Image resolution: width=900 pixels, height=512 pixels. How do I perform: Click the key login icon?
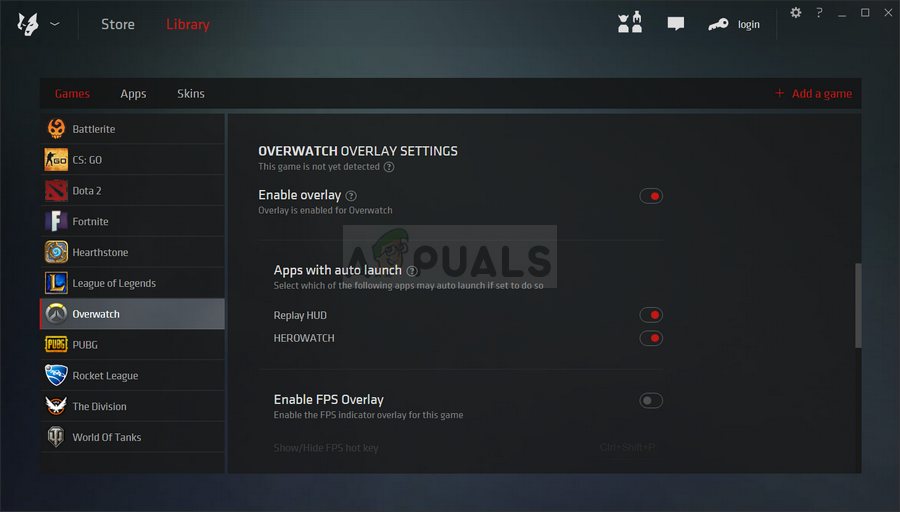click(718, 24)
